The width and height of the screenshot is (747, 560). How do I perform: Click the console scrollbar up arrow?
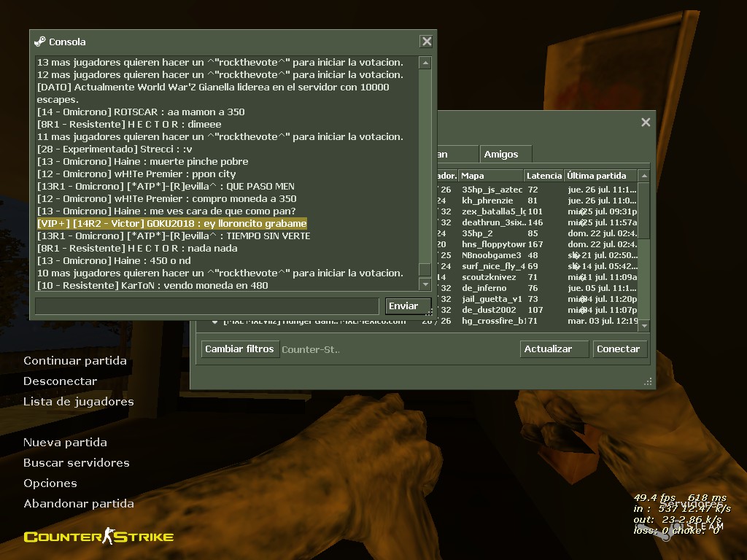[x=425, y=63]
